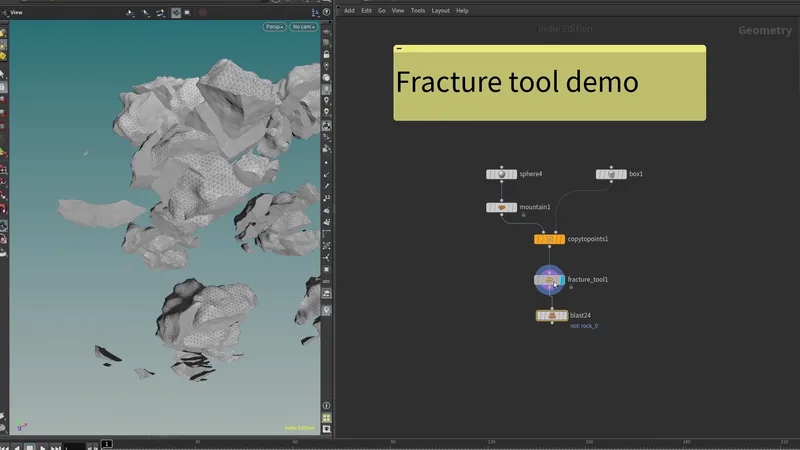This screenshot has height=450, width=800.
Task: Toggle display flag on fracture_tool1 node
Action: (x=562, y=280)
